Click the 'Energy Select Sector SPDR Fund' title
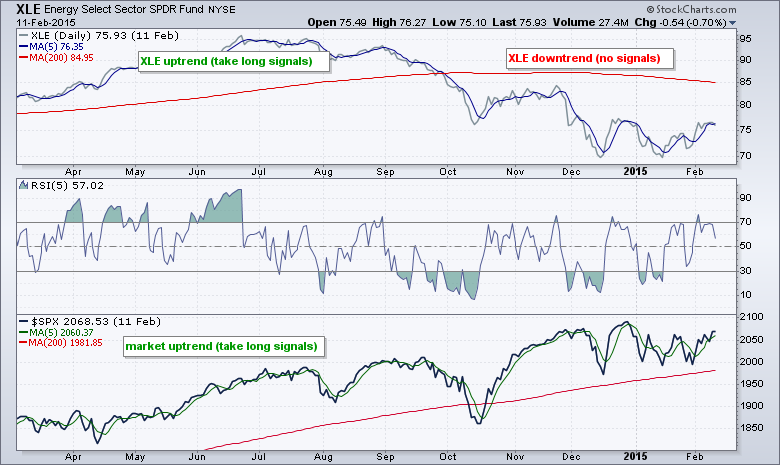The width and height of the screenshot is (780, 465). 124,9
